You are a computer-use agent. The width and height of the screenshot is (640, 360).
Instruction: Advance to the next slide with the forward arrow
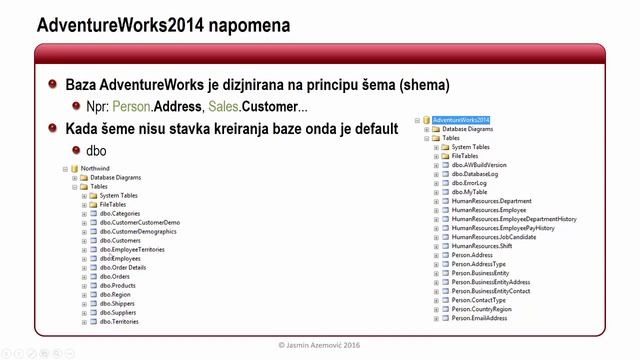(x=19, y=353)
